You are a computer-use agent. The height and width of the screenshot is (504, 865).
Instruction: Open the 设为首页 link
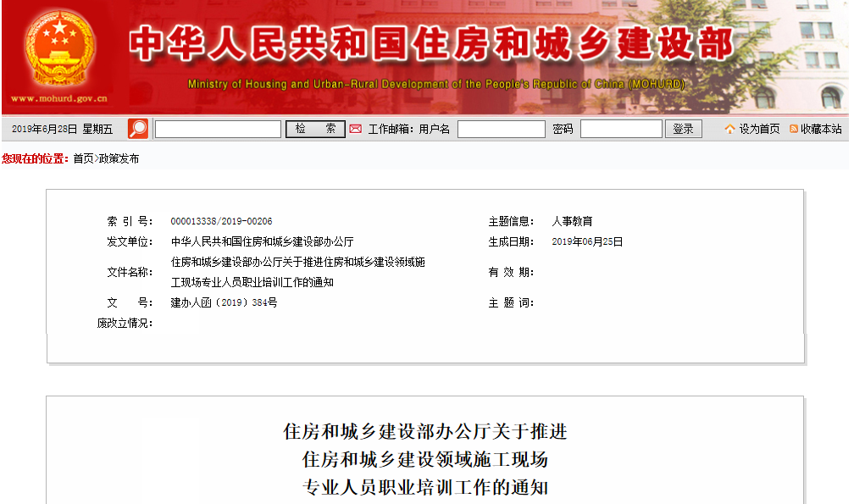[x=759, y=129]
